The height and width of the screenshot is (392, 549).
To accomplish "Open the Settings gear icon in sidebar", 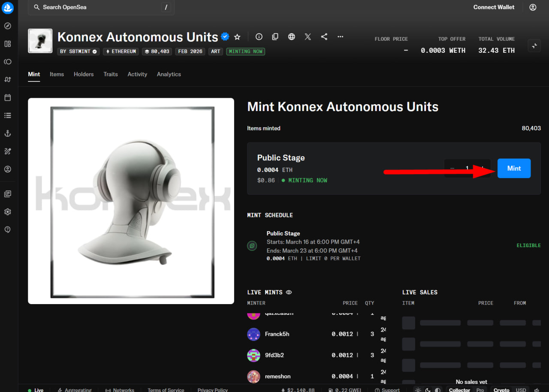I will pos(8,212).
